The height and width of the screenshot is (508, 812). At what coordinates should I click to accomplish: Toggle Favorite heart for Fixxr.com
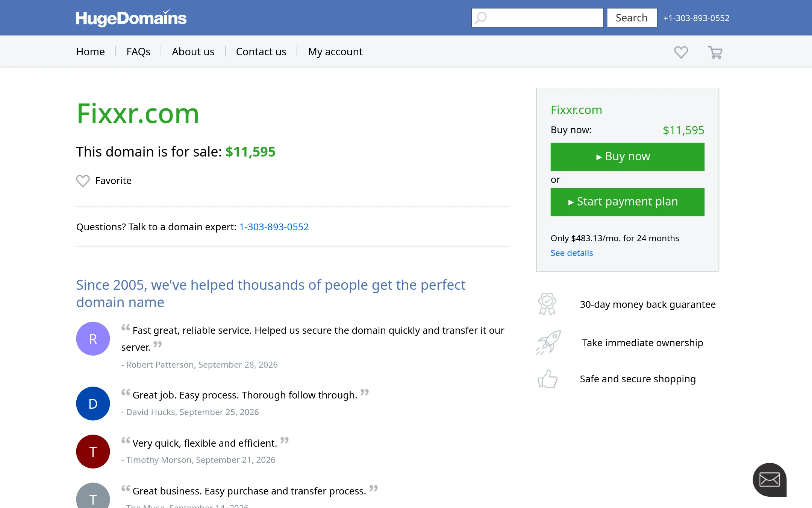click(x=83, y=181)
